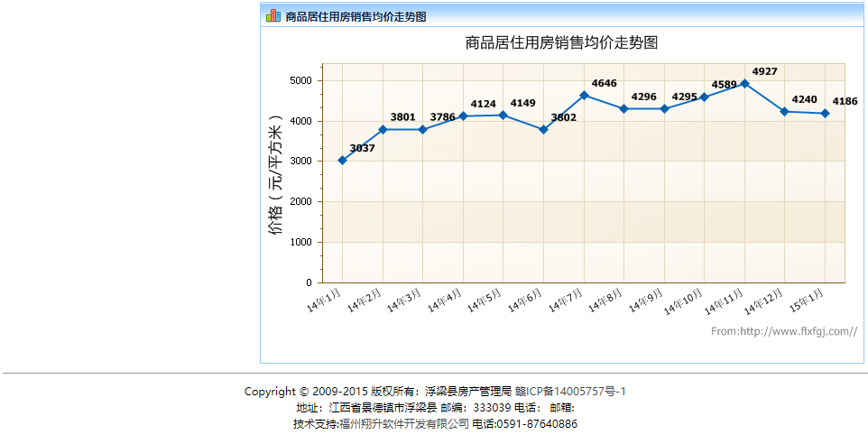This screenshot has width=868, height=444.
Task: Open the 赣ICP备14005757号-1 registration link
Action: [x=570, y=392]
